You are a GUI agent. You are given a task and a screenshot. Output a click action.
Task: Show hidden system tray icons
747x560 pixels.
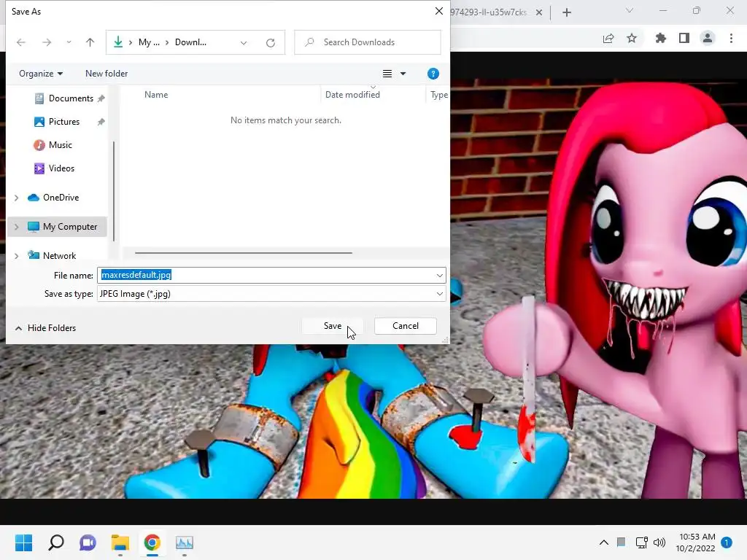(603, 542)
